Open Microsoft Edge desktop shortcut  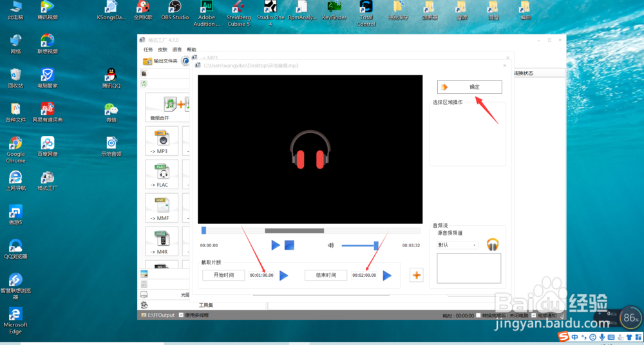(x=15, y=322)
